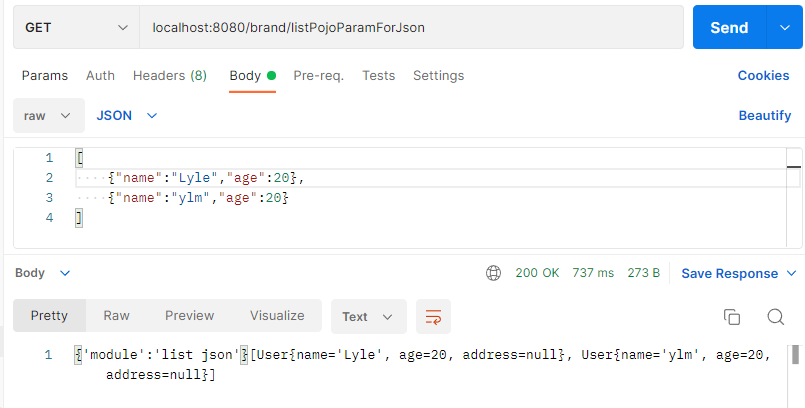Open the Pre-req. tab
The height and width of the screenshot is (408, 805).
318,75
